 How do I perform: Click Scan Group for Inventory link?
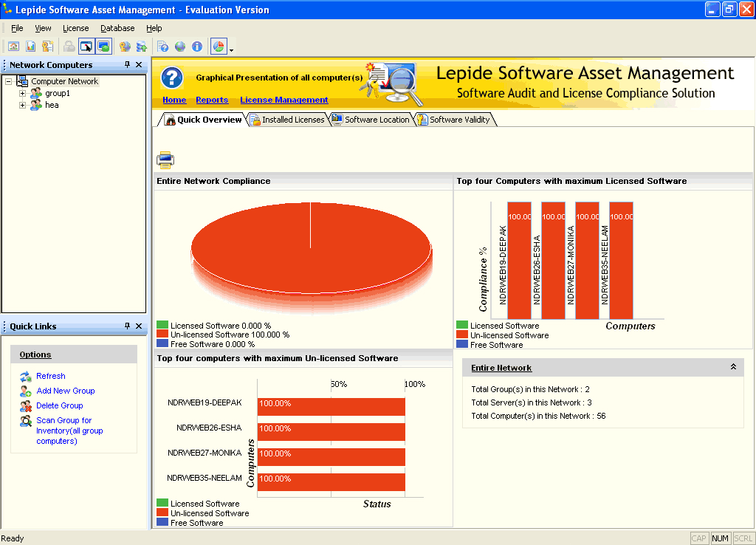point(69,431)
